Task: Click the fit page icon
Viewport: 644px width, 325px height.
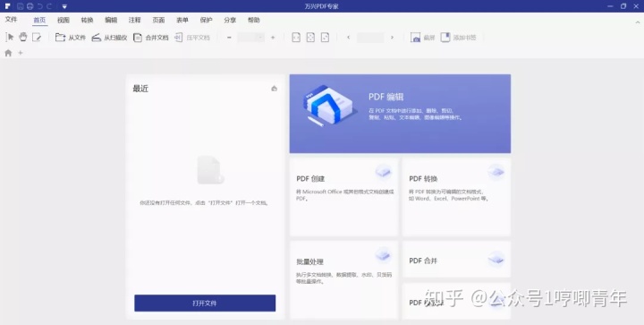Action: pos(310,38)
